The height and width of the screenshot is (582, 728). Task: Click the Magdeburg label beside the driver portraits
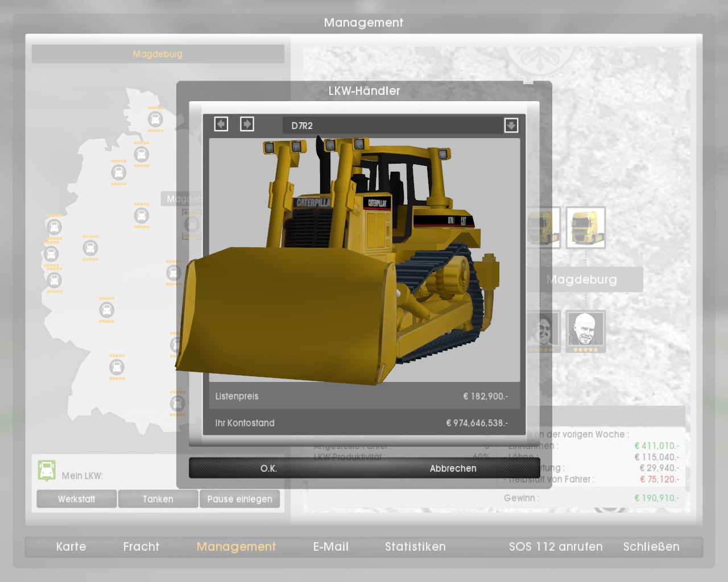(x=581, y=280)
